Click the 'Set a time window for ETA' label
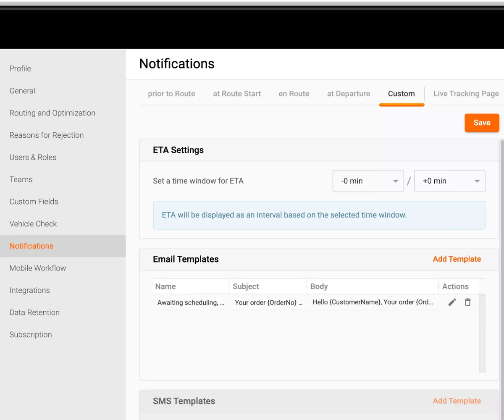Screen dimensions: 504x420 [x=198, y=181]
